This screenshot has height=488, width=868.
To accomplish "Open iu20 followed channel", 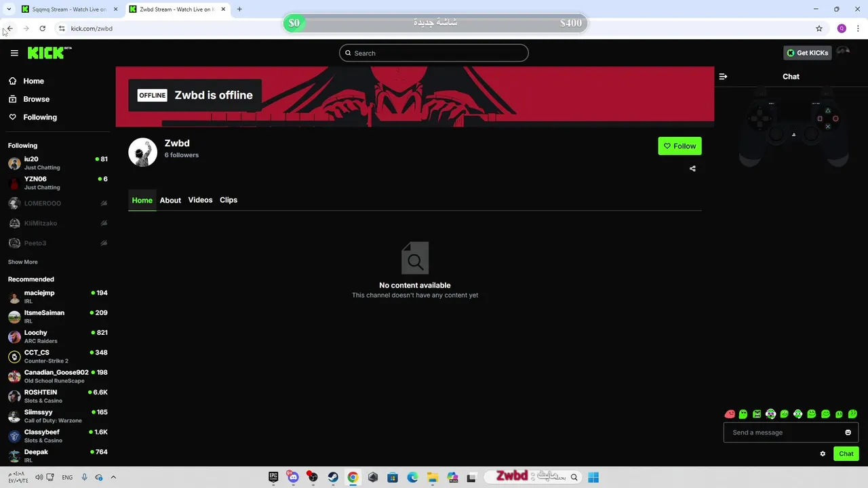I will tap(58, 163).
